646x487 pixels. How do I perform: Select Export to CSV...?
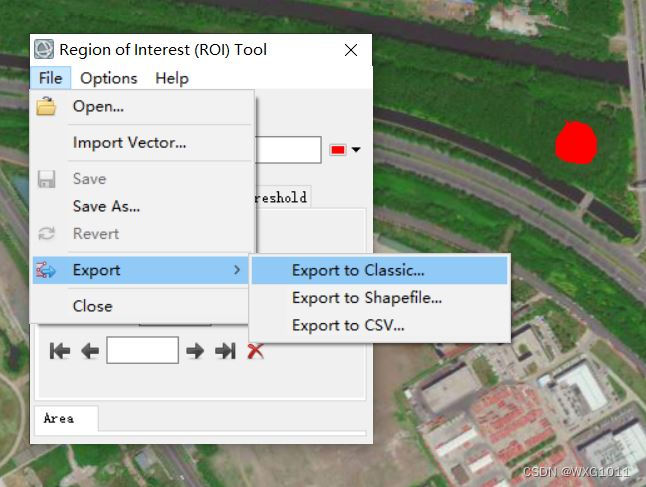pos(379,325)
